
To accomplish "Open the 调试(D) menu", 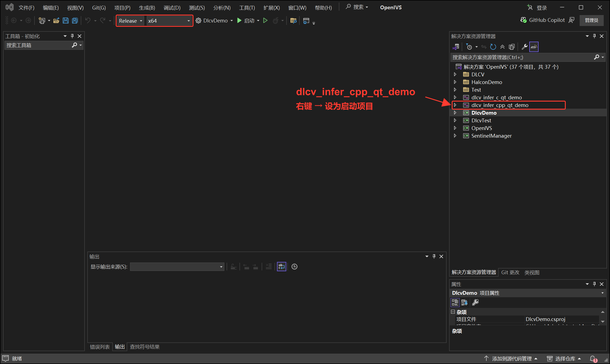I will tap(172, 8).
